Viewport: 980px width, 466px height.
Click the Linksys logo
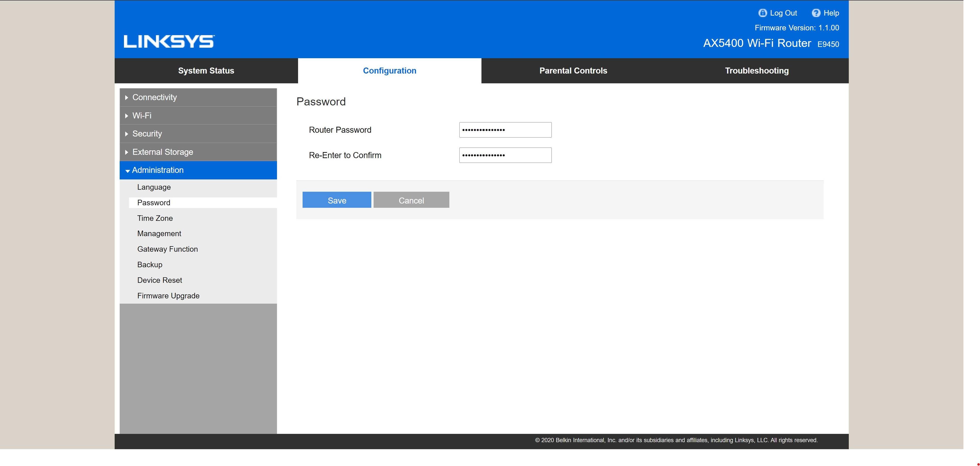(x=169, y=41)
